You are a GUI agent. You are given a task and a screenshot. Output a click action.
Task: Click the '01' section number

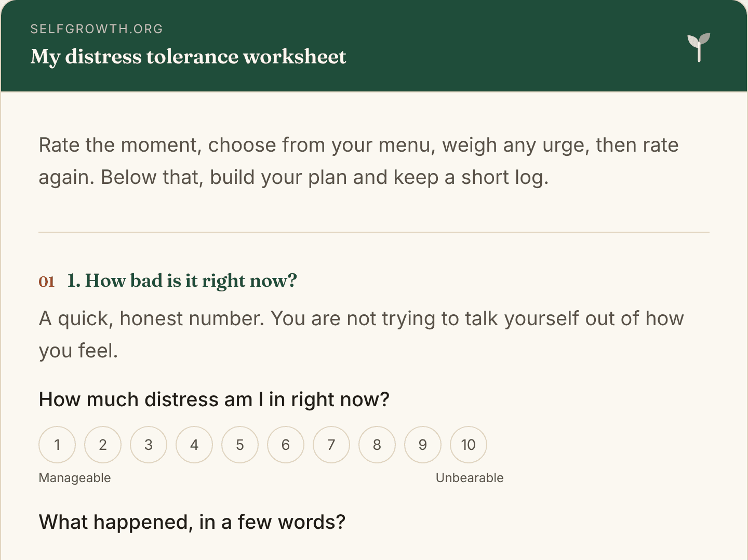coord(47,282)
